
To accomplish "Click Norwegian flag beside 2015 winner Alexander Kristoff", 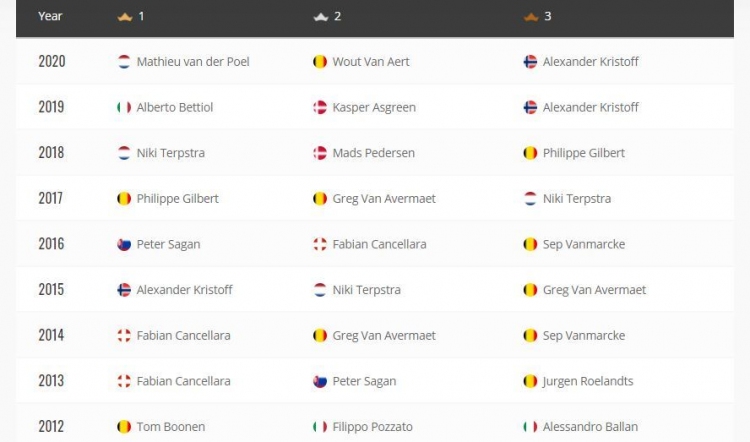I will (124, 290).
